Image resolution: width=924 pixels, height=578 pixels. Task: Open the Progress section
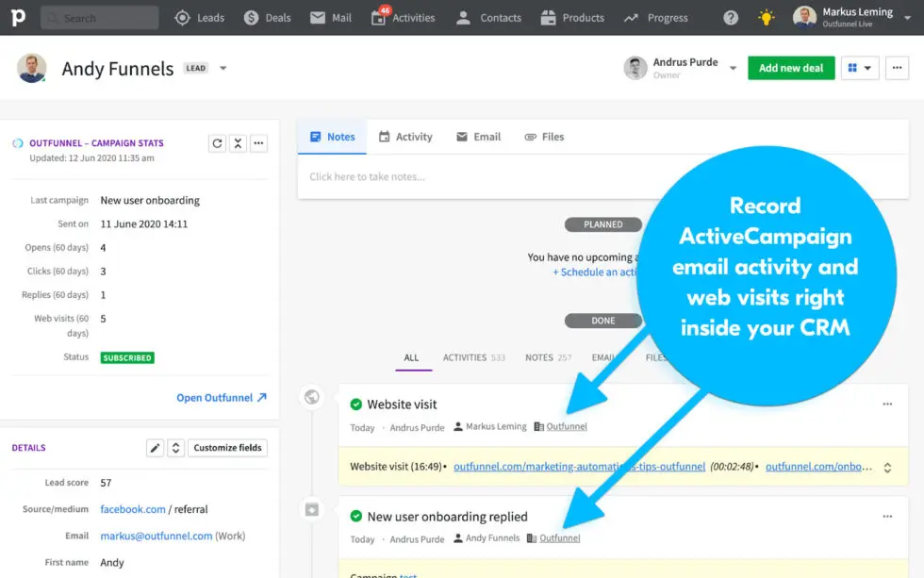tap(656, 18)
